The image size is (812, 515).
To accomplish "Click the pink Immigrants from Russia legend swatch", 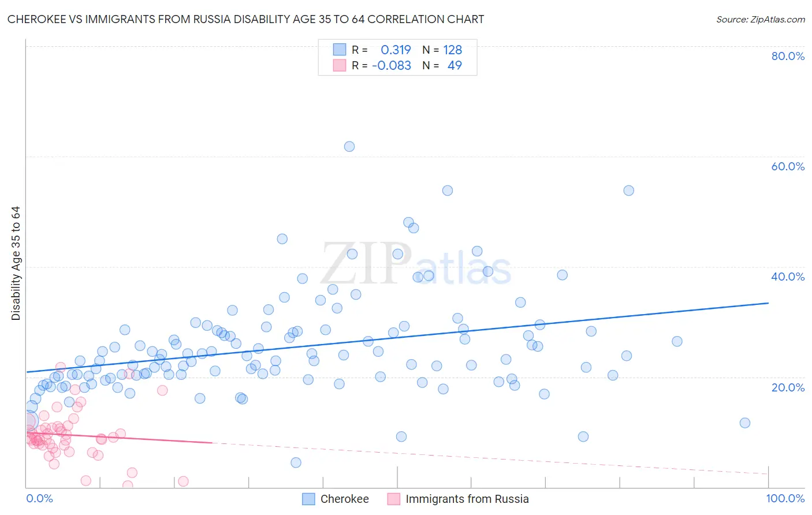I will click(394, 499).
